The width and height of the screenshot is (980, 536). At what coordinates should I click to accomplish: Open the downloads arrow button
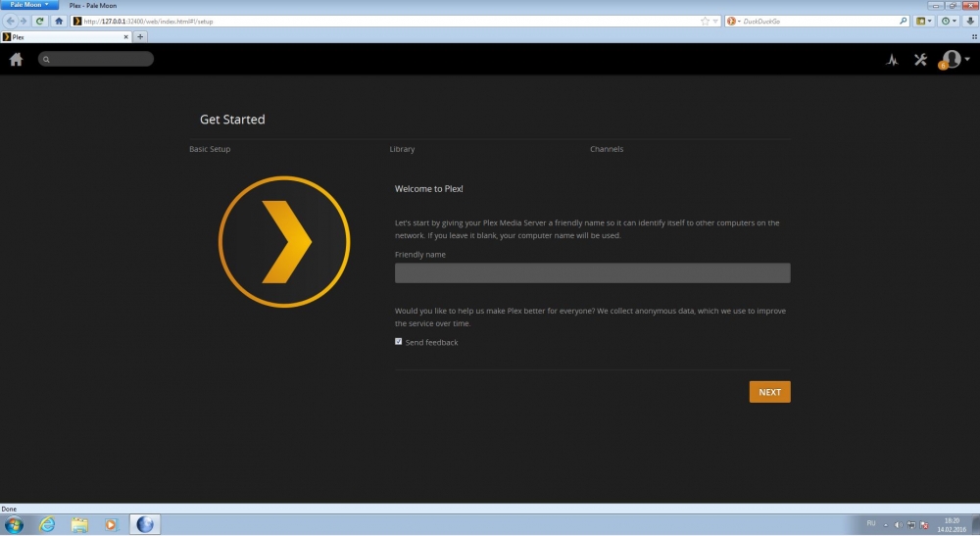(x=969, y=21)
